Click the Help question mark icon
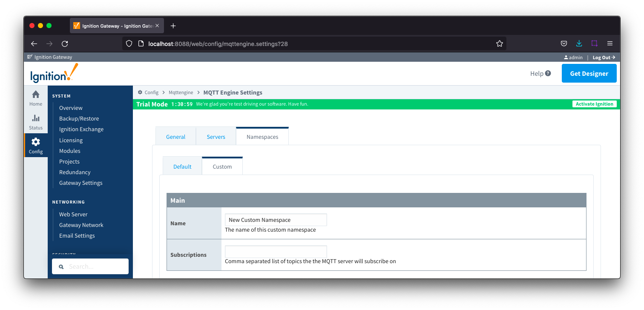The width and height of the screenshot is (644, 310). coord(548,73)
